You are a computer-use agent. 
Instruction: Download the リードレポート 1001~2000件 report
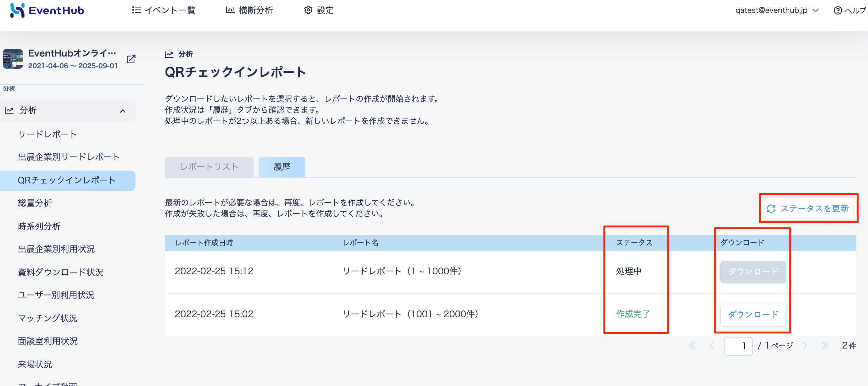pos(753,315)
